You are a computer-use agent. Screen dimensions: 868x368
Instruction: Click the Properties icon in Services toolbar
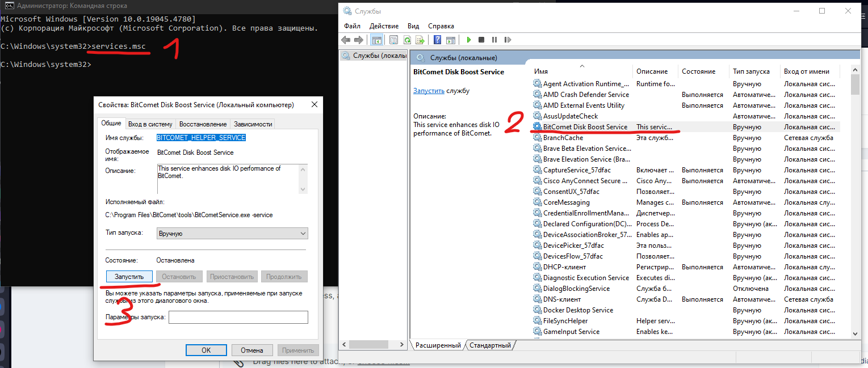click(393, 40)
